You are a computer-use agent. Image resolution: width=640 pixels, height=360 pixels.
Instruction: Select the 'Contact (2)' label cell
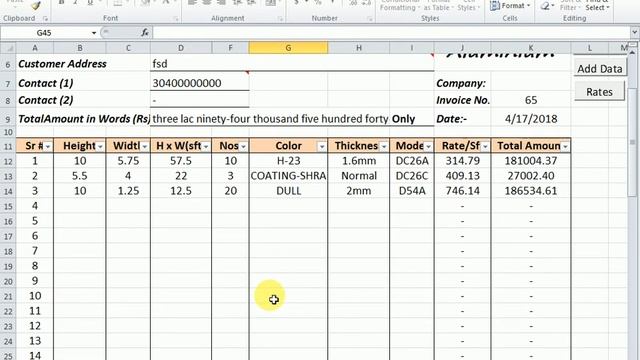pos(83,100)
